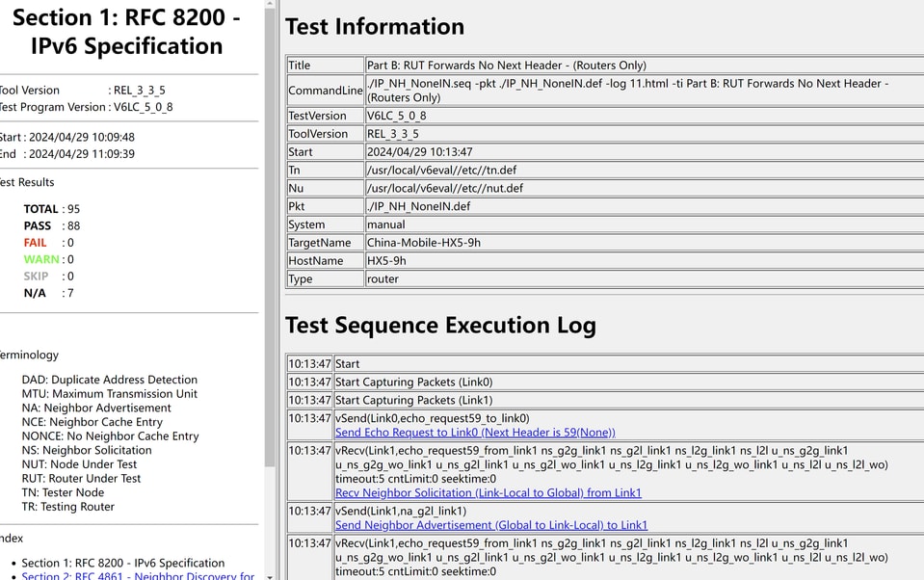924x580 pixels.
Task: Click the Title row value cell
Action: point(506,66)
